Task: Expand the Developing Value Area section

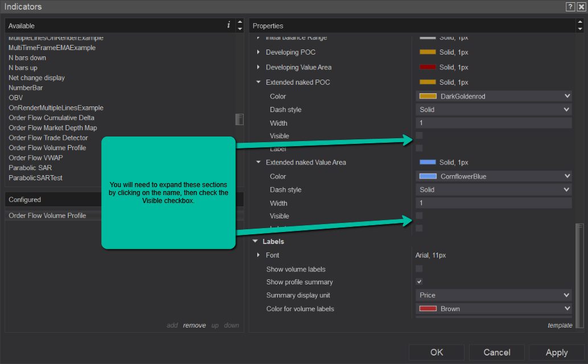Action: pyautogui.click(x=258, y=67)
